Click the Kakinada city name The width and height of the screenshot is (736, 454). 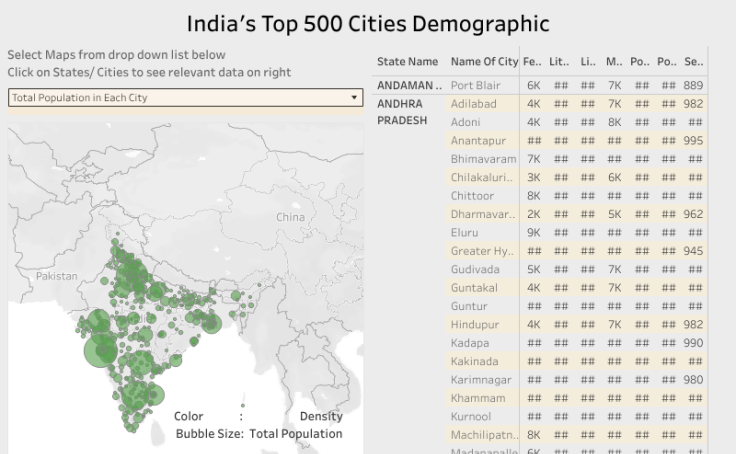click(475, 361)
